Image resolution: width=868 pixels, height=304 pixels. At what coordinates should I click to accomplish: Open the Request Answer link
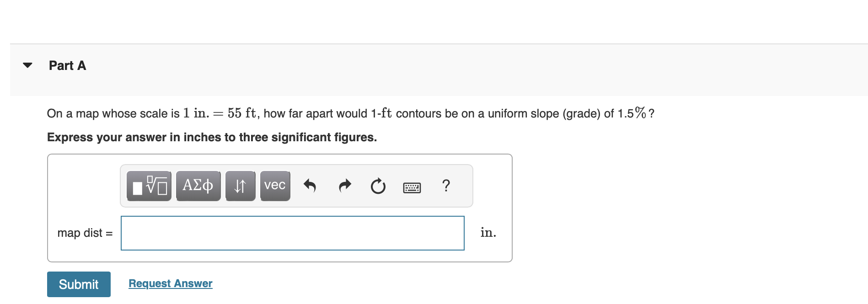click(170, 283)
